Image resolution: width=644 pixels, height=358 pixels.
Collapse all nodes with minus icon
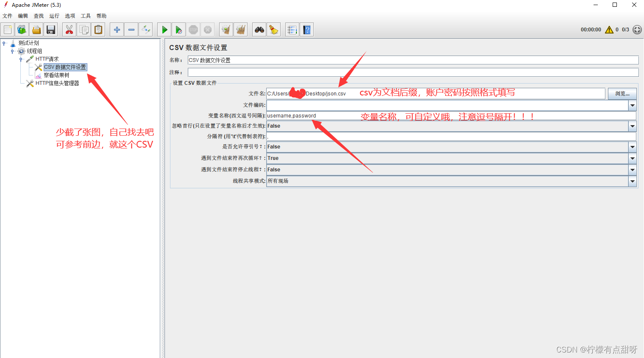pyautogui.click(x=131, y=30)
